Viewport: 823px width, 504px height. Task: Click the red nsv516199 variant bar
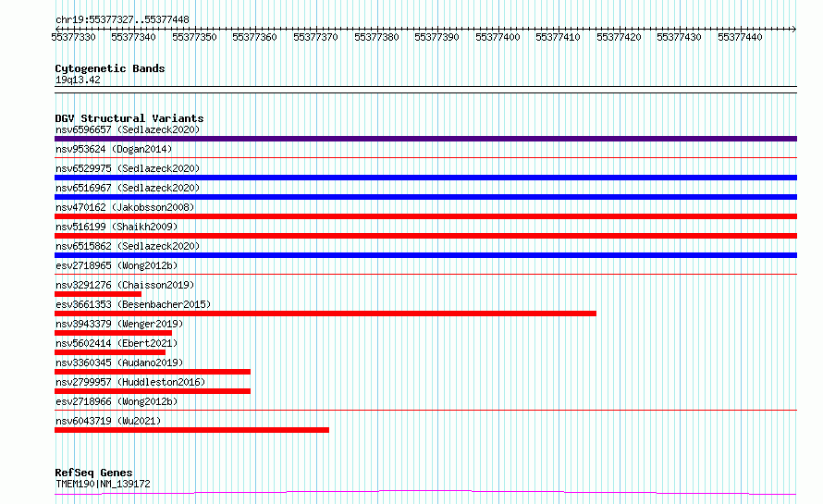pyautogui.click(x=425, y=236)
